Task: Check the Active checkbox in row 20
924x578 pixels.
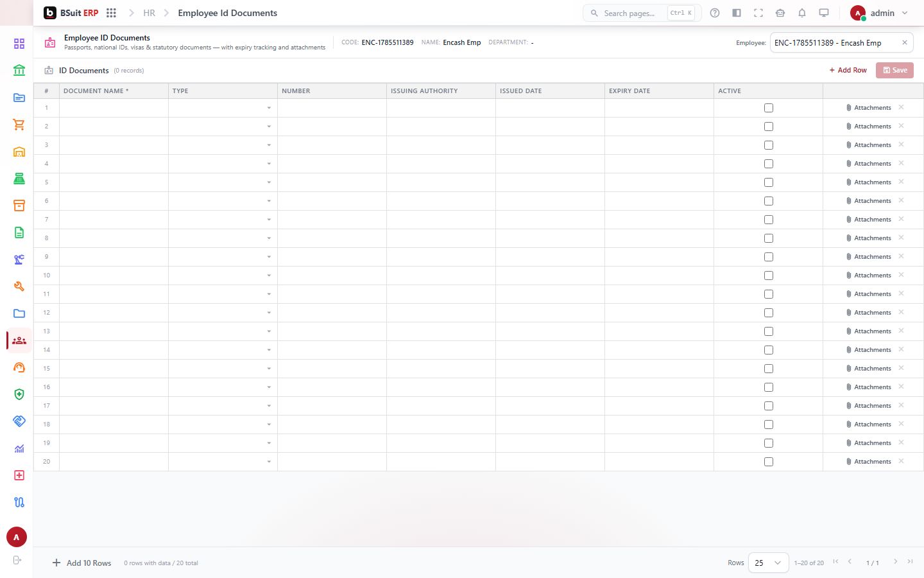Action: pyautogui.click(x=769, y=462)
